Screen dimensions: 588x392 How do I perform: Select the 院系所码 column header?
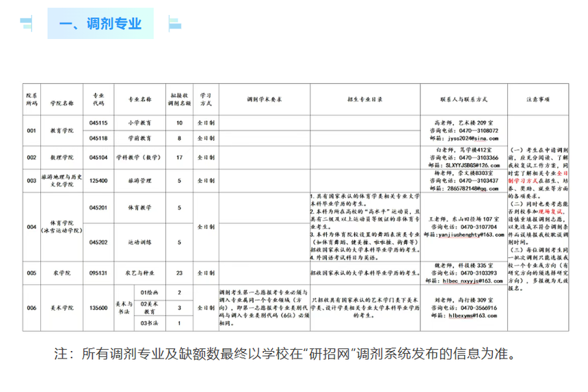(x=31, y=100)
